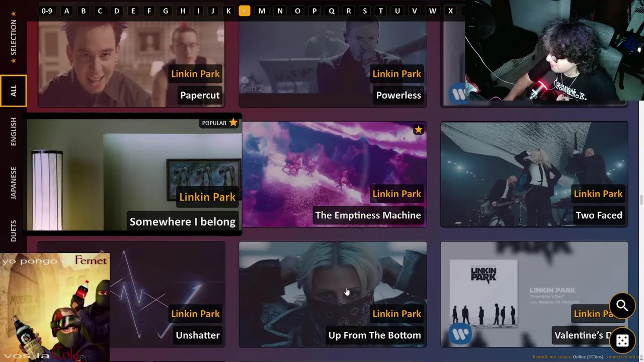644x362 pixels.
Task: Click the random song dice icon
Action: click(622, 341)
